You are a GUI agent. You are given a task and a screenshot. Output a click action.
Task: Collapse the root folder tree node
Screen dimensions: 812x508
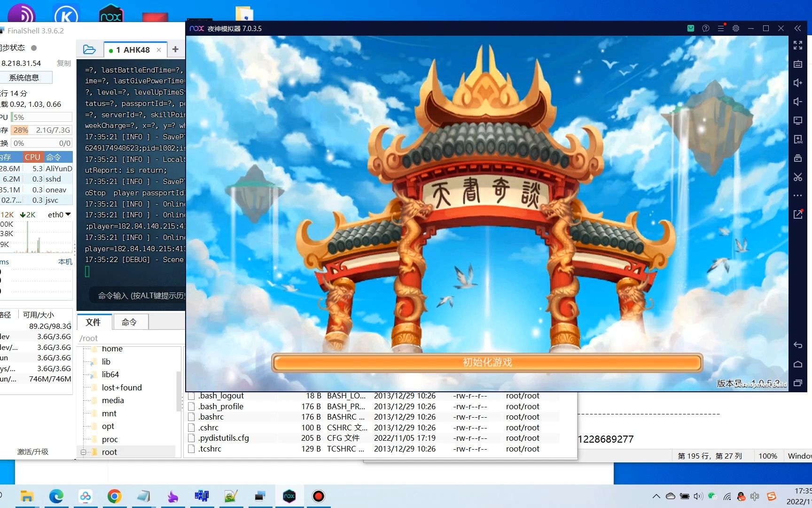(83, 452)
